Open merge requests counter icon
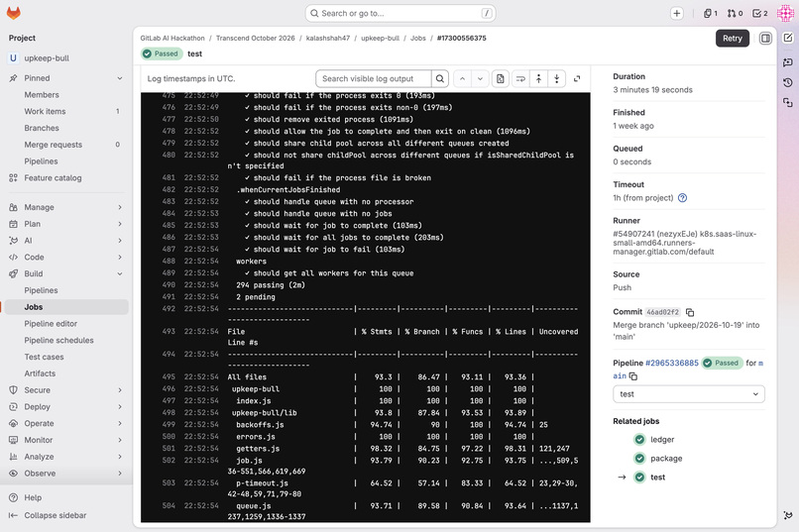The width and height of the screenshot is (799, 532). coord(735,14)
